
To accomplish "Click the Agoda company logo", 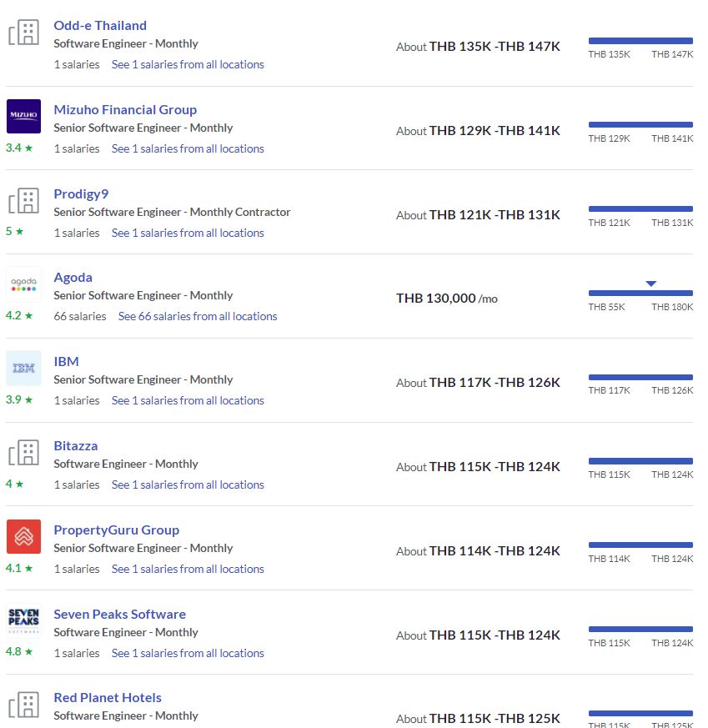I will click(23, 284).
